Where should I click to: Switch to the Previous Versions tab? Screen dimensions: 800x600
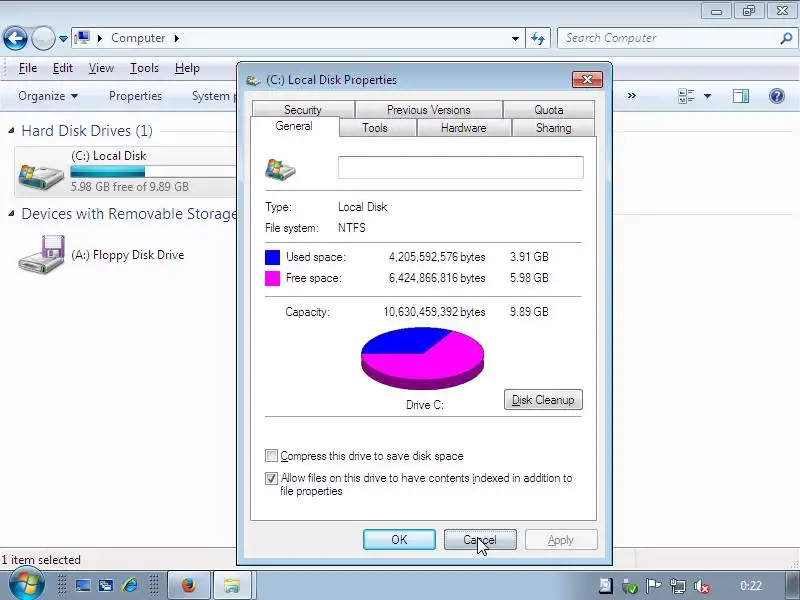tap(429, 110)
